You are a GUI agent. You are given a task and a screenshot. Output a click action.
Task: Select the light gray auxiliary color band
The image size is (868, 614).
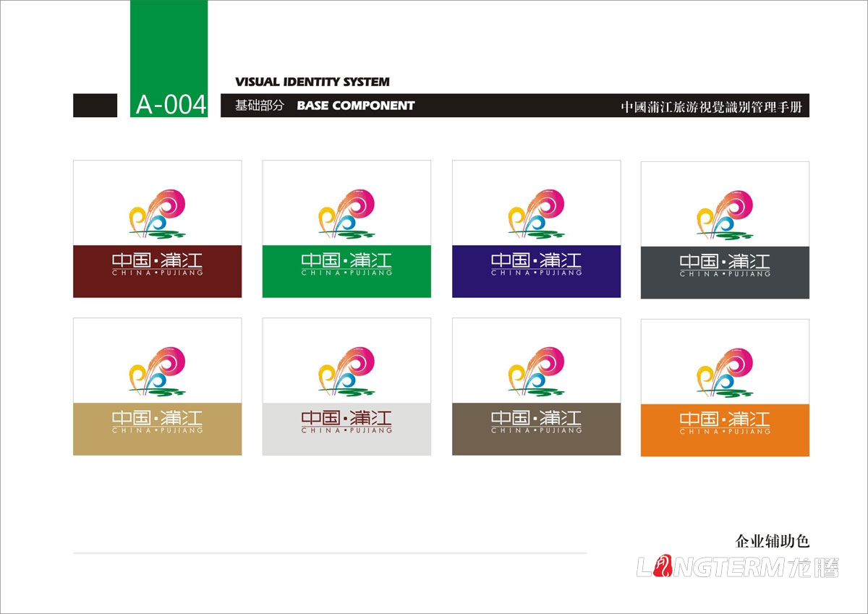[347, 429]
